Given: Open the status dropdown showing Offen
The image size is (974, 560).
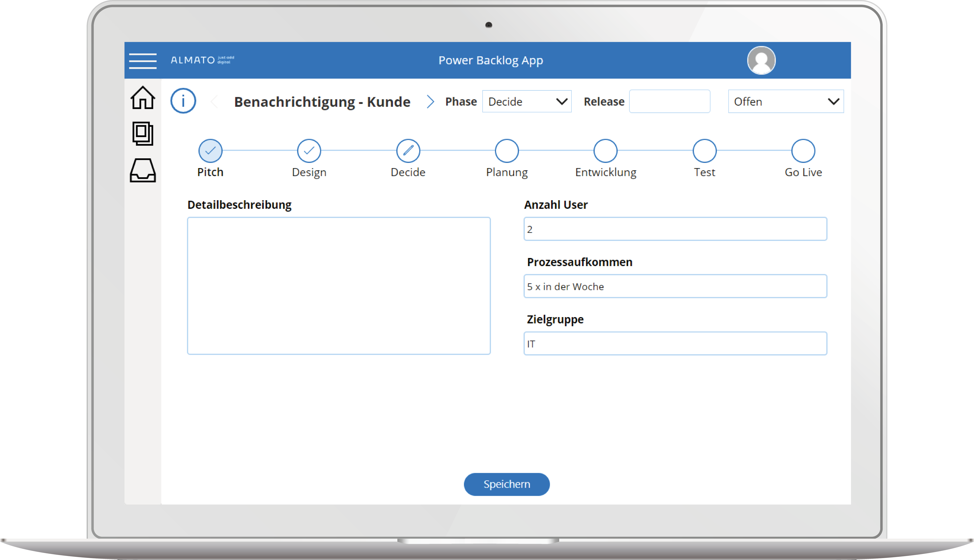Looking at the screenshot, I should [x=785, y=101].
